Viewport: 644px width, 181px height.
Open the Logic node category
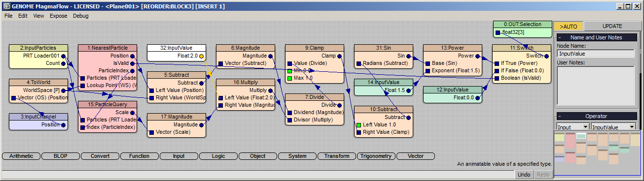218,156
